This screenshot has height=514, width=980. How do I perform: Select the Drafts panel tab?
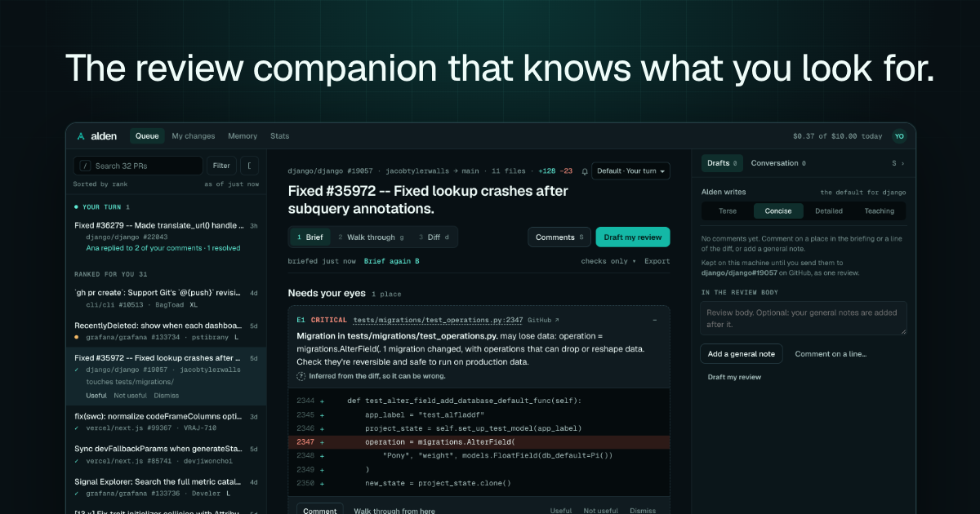point(722,163)
